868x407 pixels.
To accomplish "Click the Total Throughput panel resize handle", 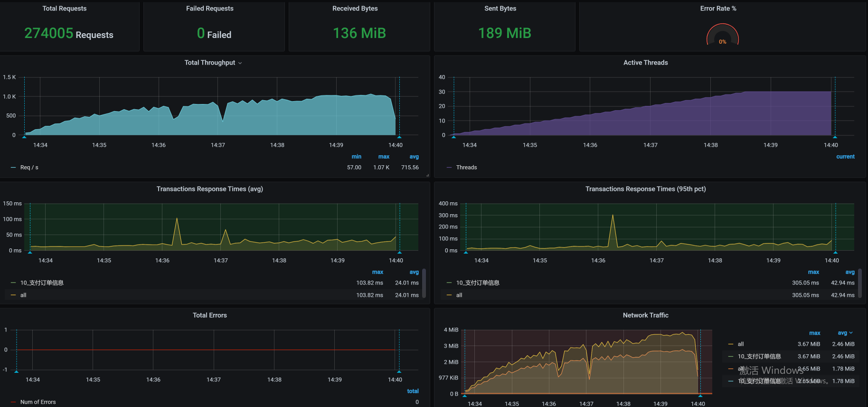I will [427, 175].
